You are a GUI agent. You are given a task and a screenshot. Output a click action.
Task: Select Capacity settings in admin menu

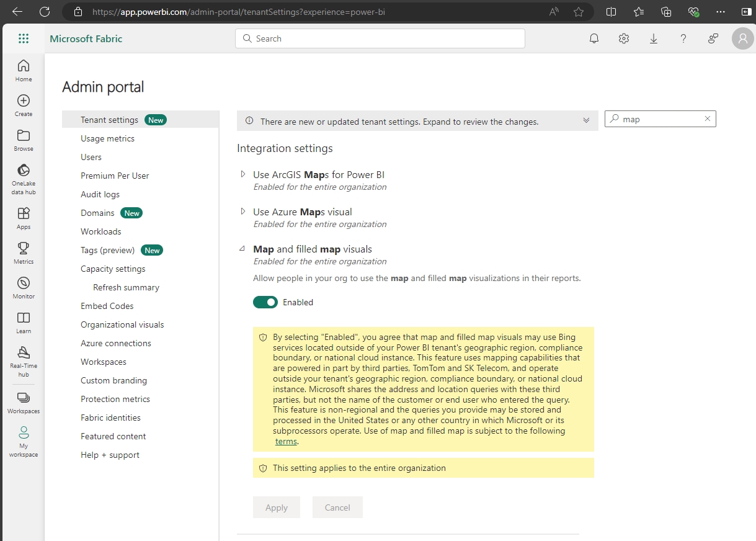pos(113,269)
